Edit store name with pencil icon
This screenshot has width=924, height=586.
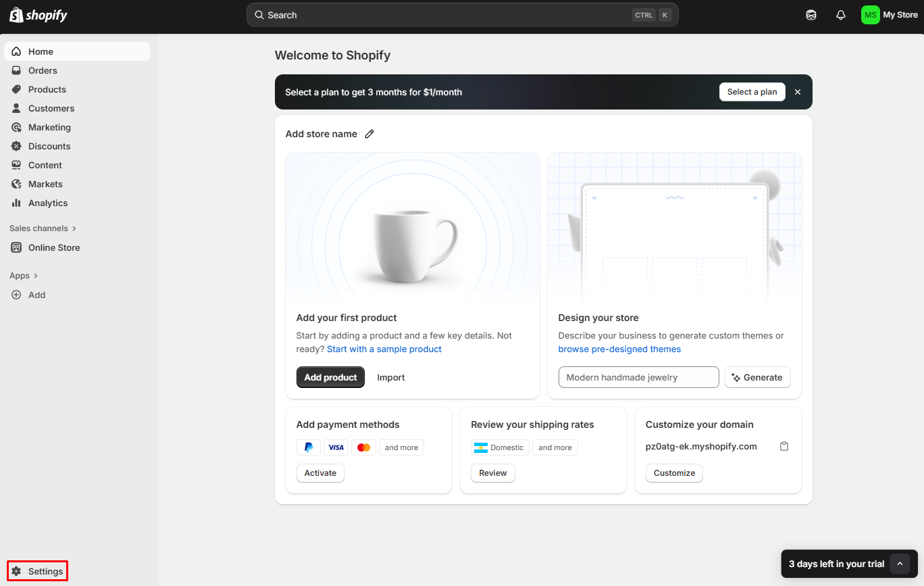click(x=369, y=134)
